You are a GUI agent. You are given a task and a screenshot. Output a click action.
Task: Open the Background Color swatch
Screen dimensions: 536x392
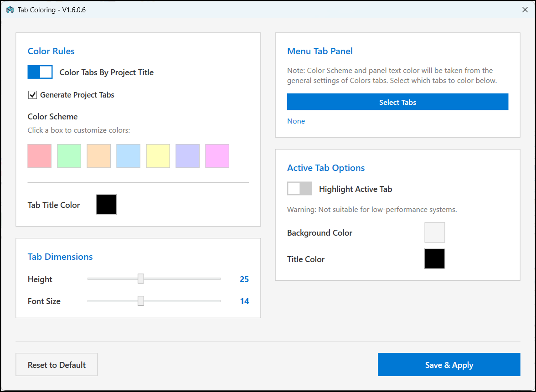pos(435,232)
